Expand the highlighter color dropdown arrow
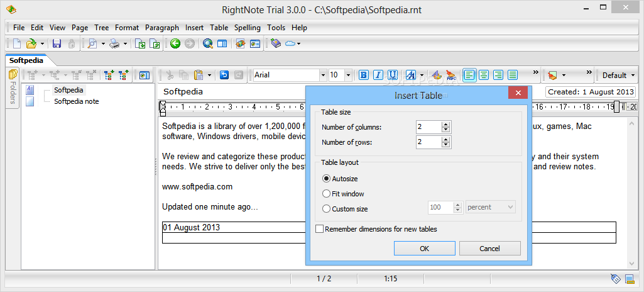644x292 pixels. pos(564,76)
